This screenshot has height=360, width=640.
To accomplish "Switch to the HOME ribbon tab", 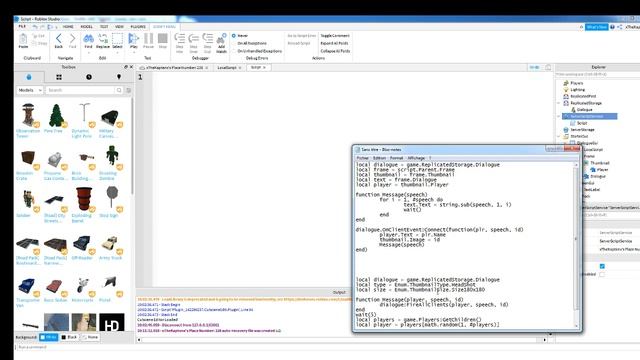I will pos(68,27).
